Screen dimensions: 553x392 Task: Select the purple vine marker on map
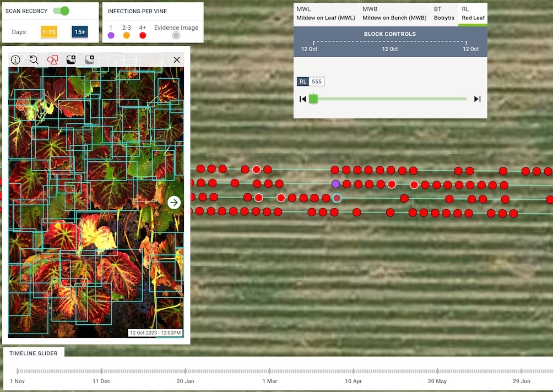pyautogui.click(x=336, y=184)
